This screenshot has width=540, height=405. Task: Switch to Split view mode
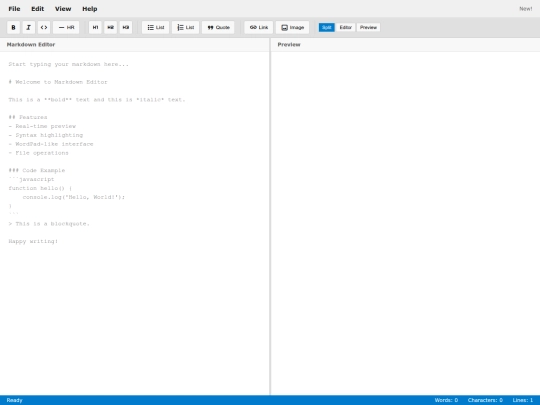(x=326, y=28)
